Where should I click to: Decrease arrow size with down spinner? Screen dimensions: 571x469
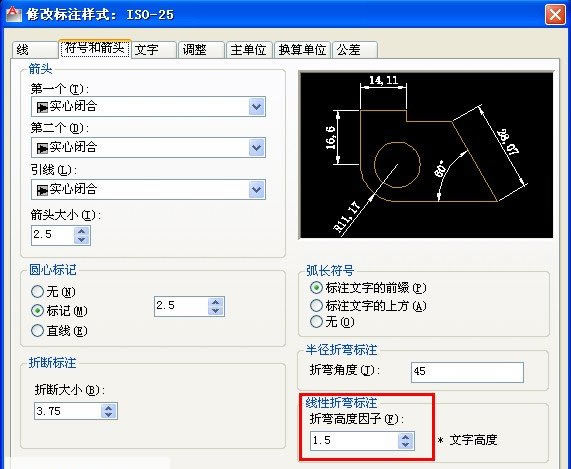(82, 240)
